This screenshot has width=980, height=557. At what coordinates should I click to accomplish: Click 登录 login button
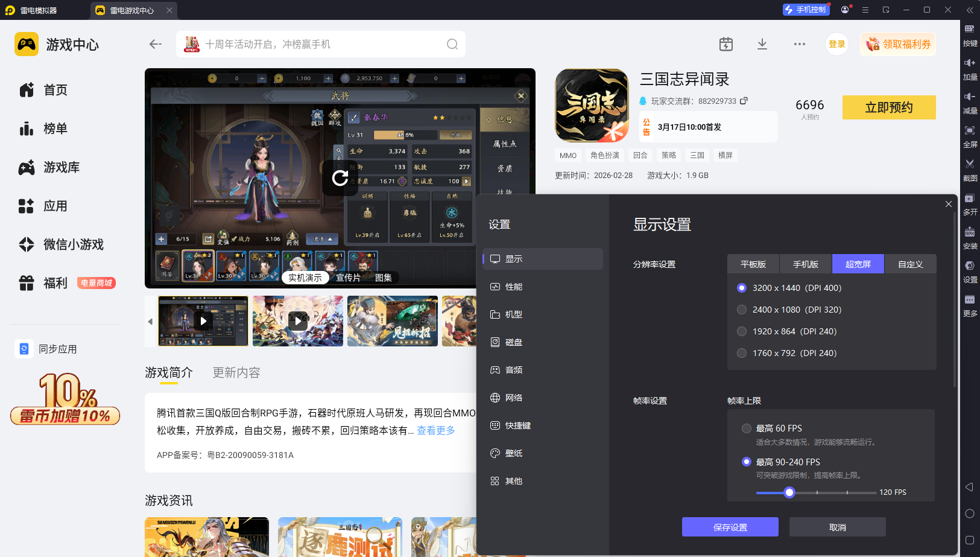(837, 44)
